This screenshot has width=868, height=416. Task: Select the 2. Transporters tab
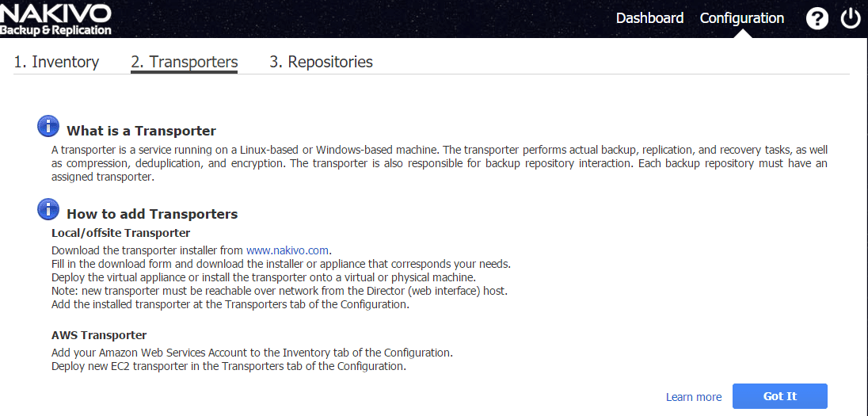(x=184, y=62)
